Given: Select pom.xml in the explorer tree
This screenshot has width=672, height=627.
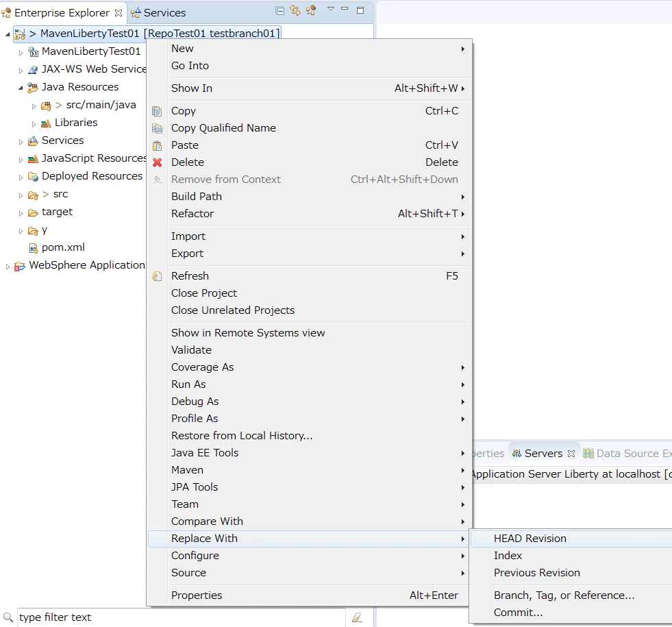Looking at the screenshot, I should point(63,247).
